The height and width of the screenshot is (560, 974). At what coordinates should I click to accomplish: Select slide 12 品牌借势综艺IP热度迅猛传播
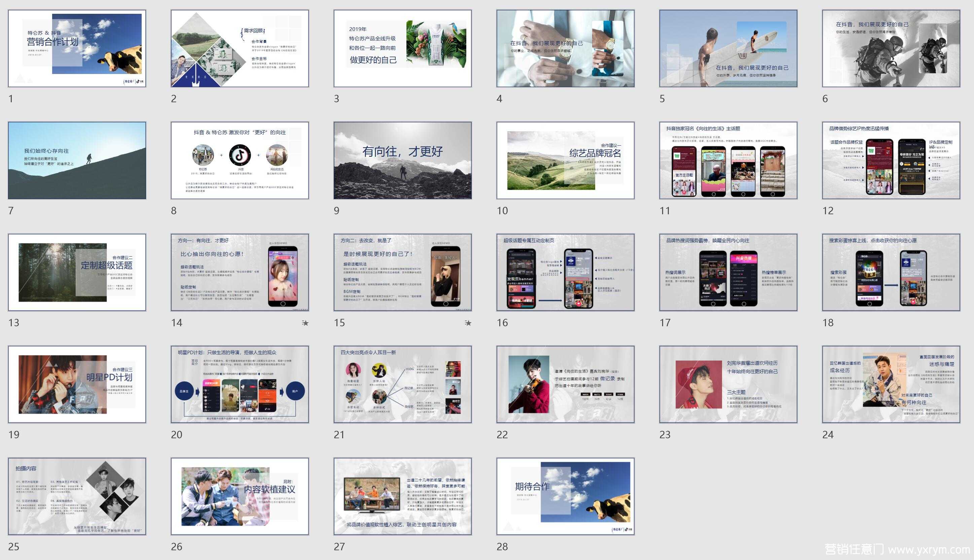click(x=891, y=160)
